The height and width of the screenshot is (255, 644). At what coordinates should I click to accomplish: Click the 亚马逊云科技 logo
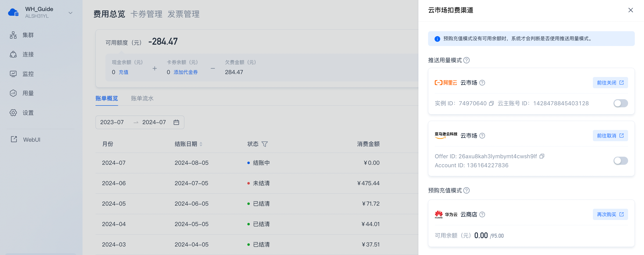(446, 135)
